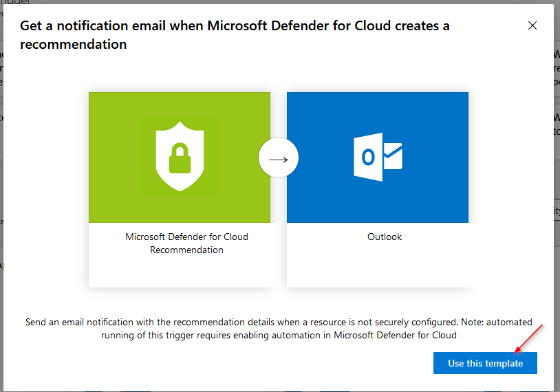Click the dialog title about notification email
560x392 pixels.
235,35
